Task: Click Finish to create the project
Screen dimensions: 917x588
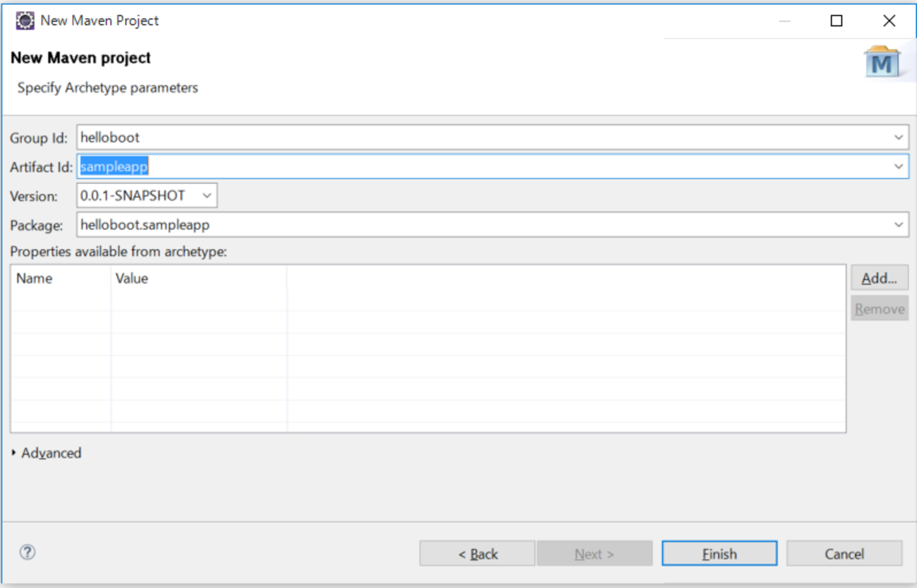Action: (719, 553)
